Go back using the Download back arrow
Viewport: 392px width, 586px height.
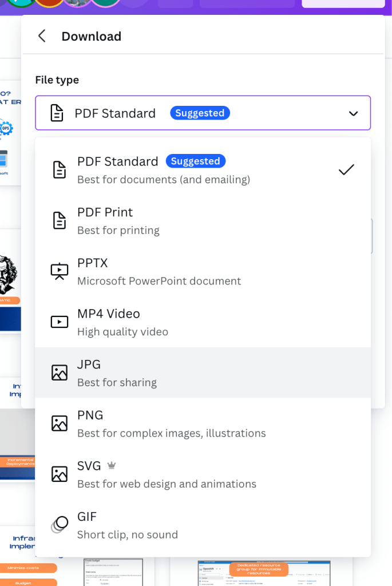[x=42, y=36]
